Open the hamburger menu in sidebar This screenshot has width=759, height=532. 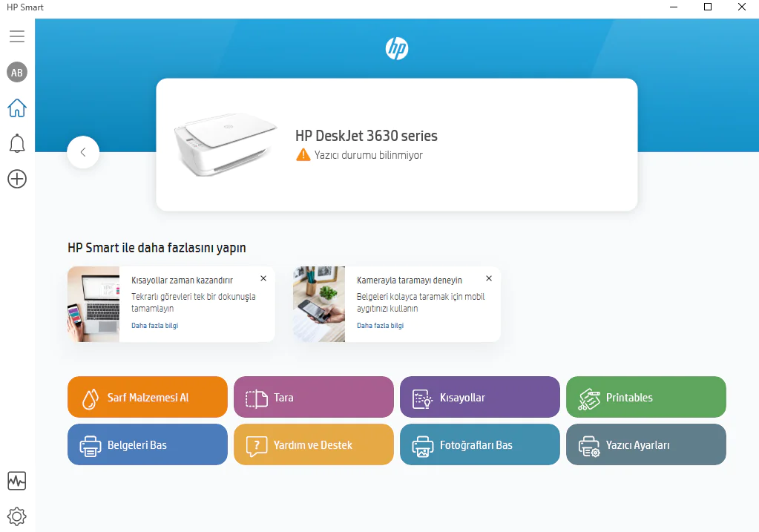(17, 36)
